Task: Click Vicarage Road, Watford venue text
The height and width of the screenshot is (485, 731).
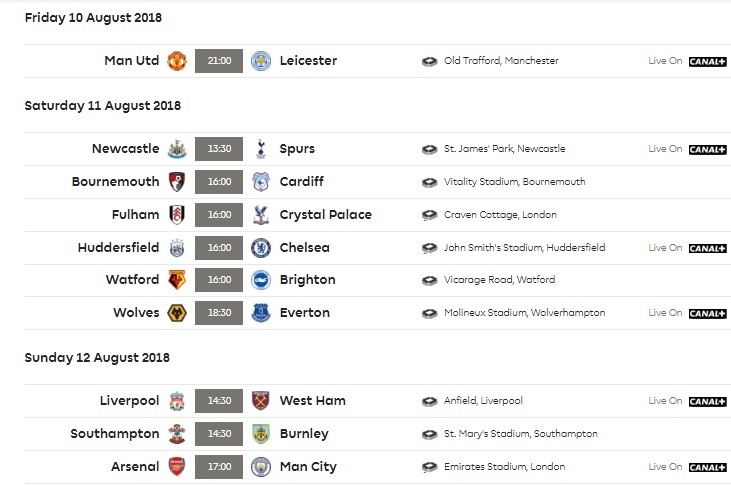Action: (x=500, y=280)
